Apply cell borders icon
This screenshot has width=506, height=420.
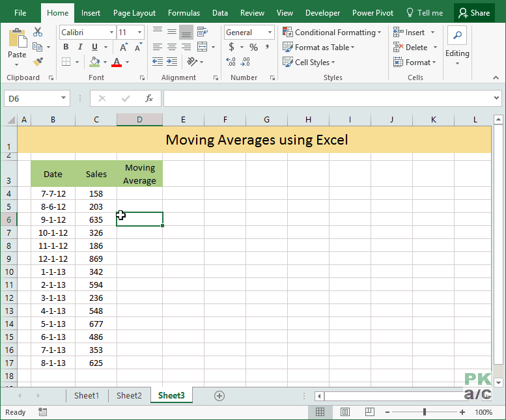tap(66, 62)
